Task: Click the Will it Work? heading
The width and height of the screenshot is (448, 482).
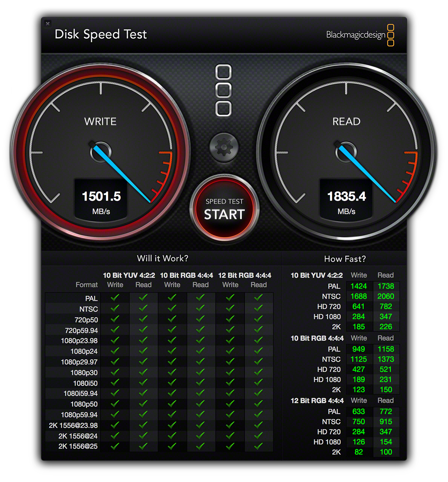Action: pos(162,258)
